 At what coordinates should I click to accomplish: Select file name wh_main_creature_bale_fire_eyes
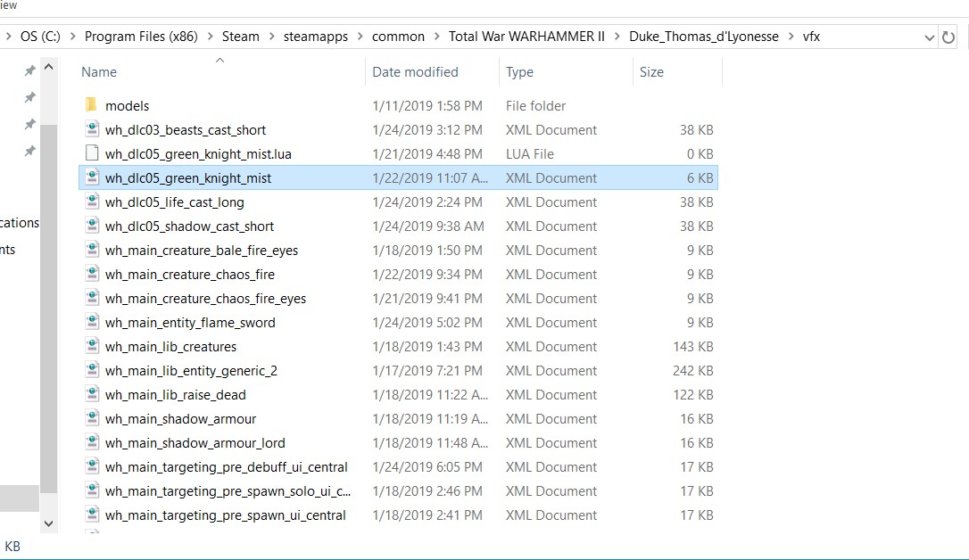click(202, 250)
